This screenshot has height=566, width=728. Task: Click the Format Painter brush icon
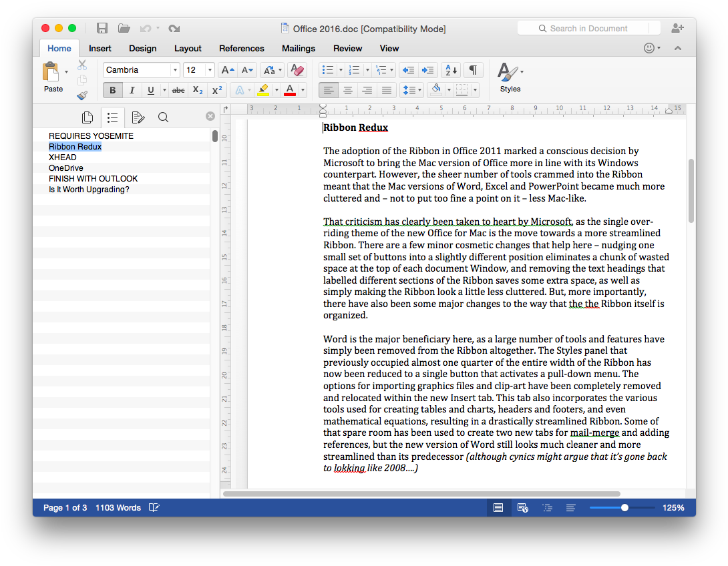[x=82, y=95]
